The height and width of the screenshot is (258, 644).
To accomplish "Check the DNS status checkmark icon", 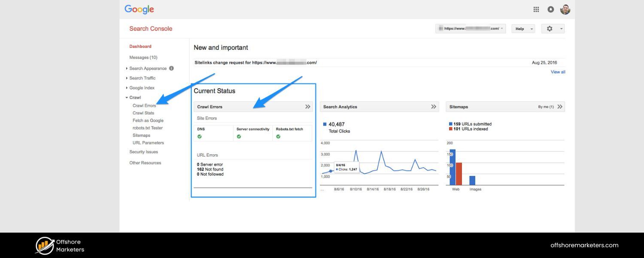I will [199, 136].
